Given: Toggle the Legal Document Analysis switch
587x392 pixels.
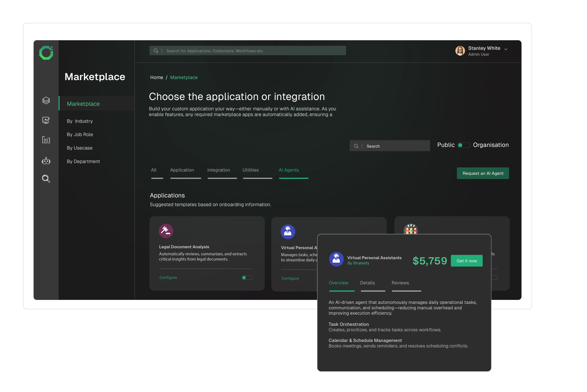Looking at the screenshot, I should [247, 278].
